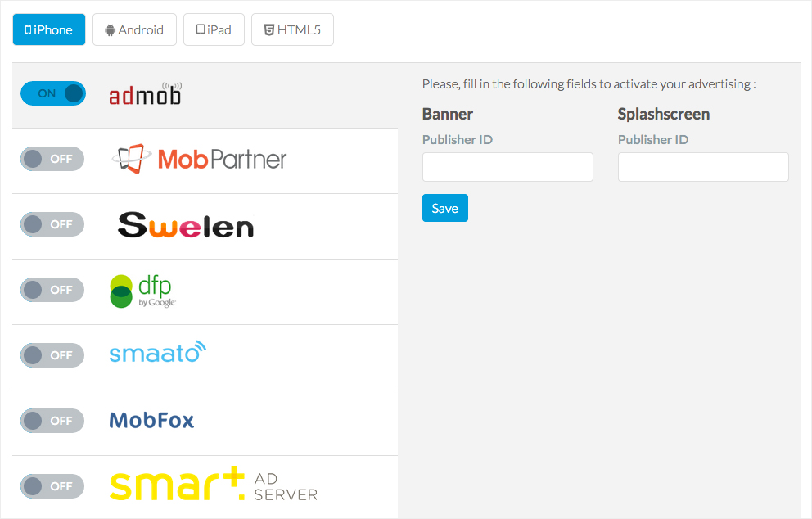Click the AdMob logo
The height and width of the screenshot is (519, 812).
[144, 93]
